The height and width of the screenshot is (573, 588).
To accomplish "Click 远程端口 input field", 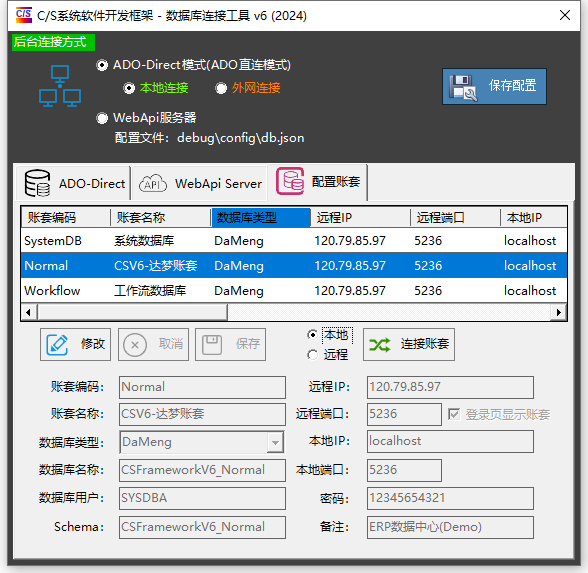I will click(404, 414).
